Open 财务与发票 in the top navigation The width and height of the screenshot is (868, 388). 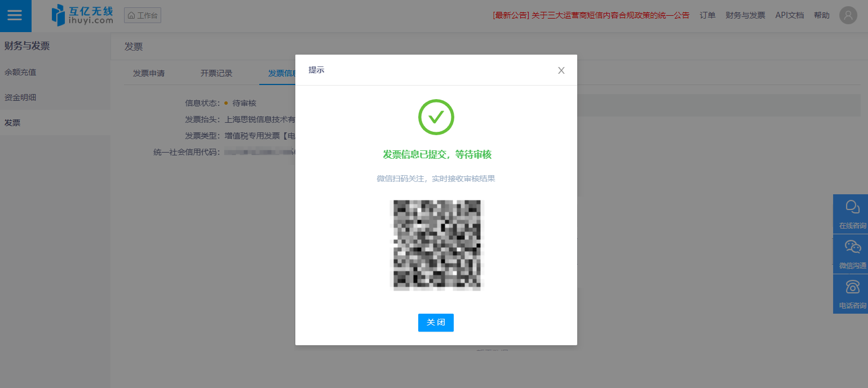click(x=745, y=15)
